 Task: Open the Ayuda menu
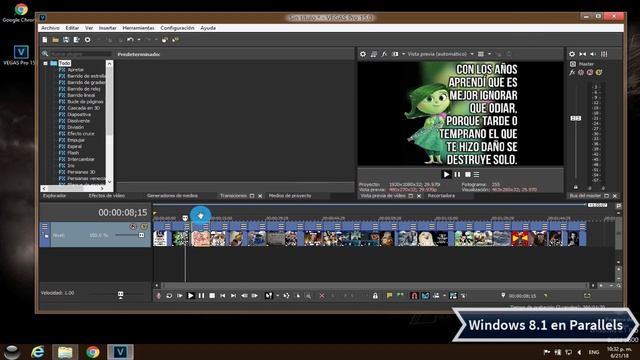pos(208,28)
